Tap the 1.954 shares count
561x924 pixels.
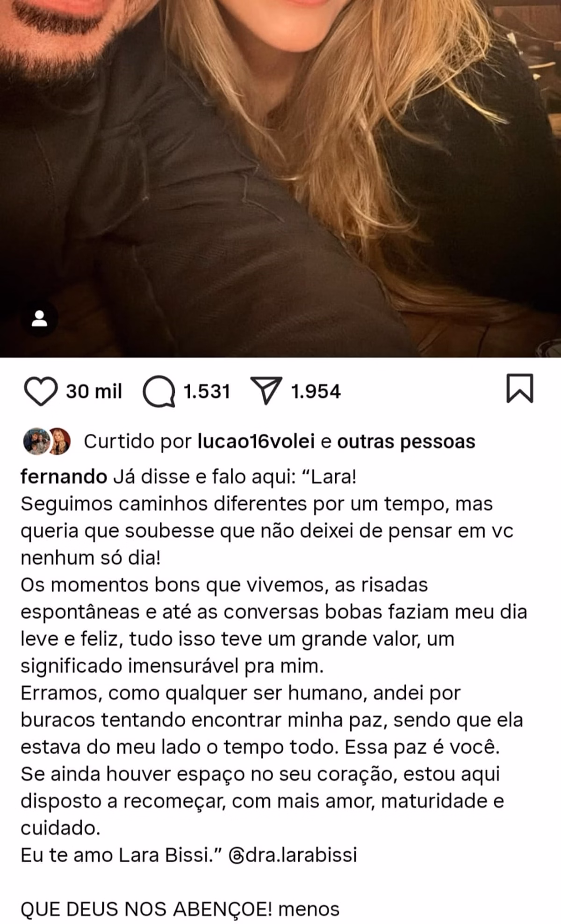316,391
